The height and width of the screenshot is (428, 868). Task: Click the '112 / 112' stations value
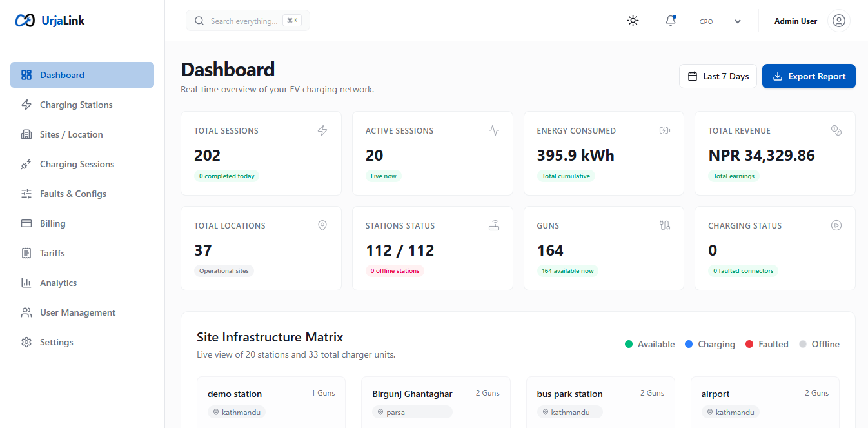point(400,250)
